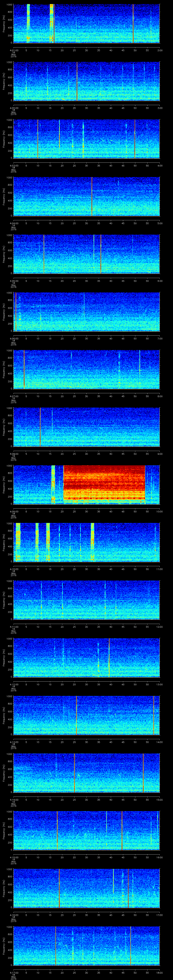
Task: Click the 4:13:00 time label
Action: point(14,742)
